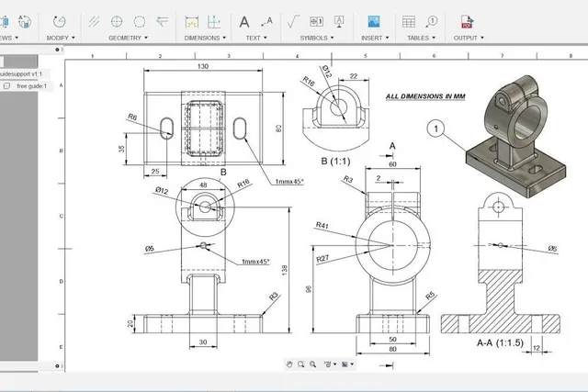Select the balloon labeled 1
The width and height of the screenshot is (588, 392).
click(x=435, y=129)
